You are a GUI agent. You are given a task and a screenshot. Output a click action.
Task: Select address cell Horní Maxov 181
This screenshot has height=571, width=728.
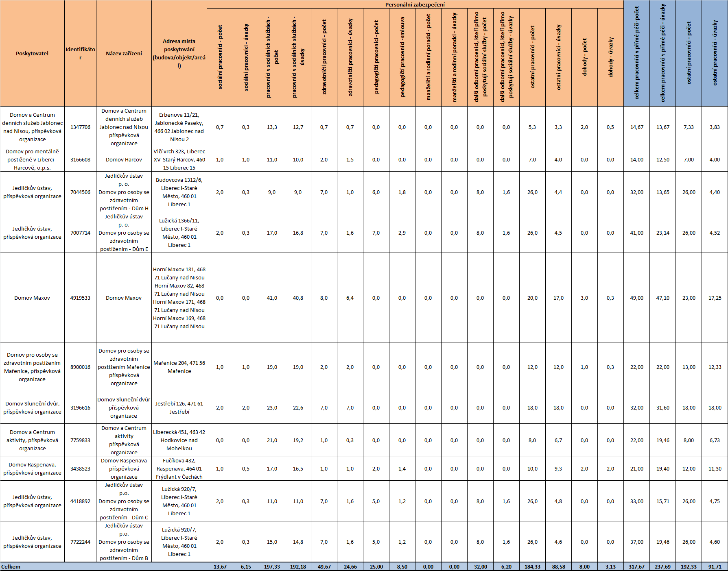pos(179,298)
